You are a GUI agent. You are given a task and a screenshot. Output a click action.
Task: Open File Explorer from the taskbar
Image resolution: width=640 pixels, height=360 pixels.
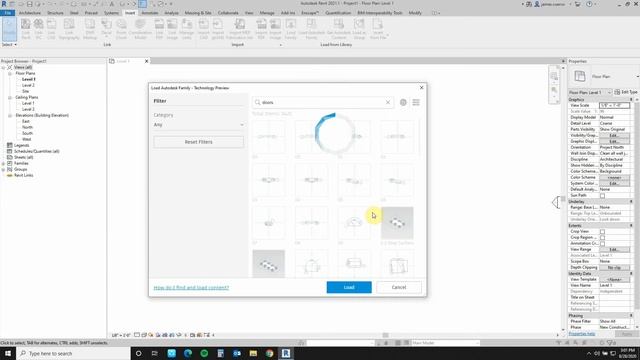(x=253, y=353)
